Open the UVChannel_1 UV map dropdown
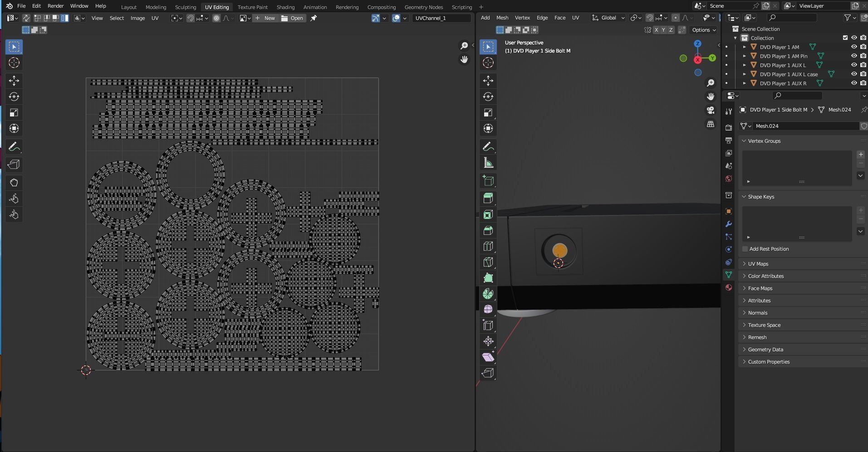Screen dimensions: 868x452 point(441,18)
